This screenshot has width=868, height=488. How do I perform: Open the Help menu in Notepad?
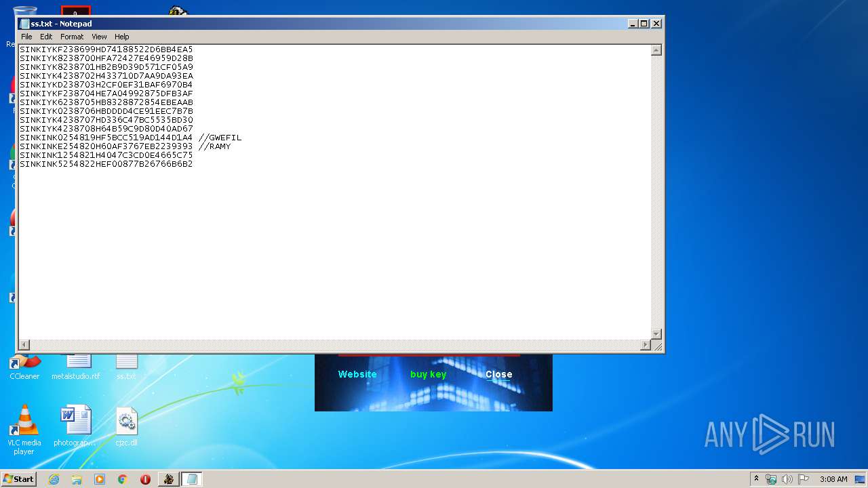coord(121,37)
